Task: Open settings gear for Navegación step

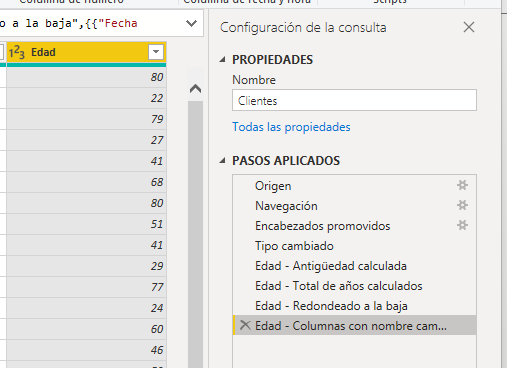Action: pyautogui.click(x=462, y=205)
